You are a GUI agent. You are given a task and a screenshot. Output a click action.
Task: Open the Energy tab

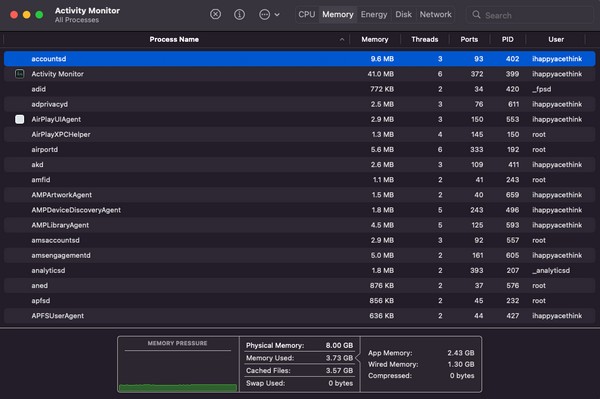(x=374, y=15)
